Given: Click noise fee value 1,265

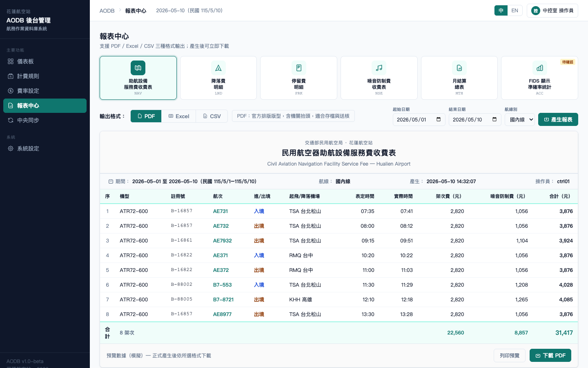Looking at the screenshot, I should (521, 300).
